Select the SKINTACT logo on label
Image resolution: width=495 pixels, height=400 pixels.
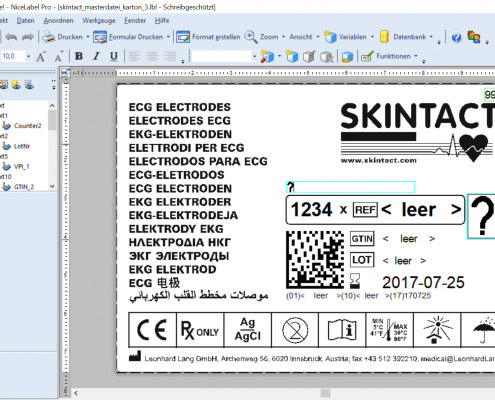417,133
